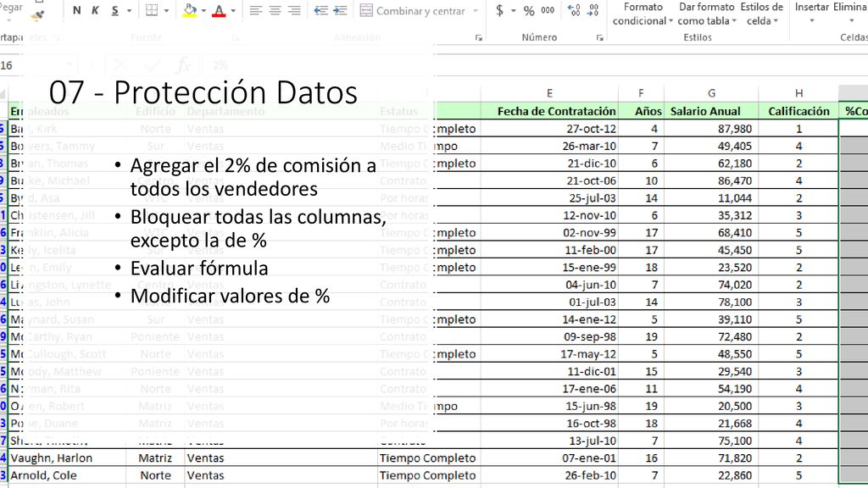Viewport: 868px width, 488px height.
Task: Increase indent
Action: [x=341, y=10]
